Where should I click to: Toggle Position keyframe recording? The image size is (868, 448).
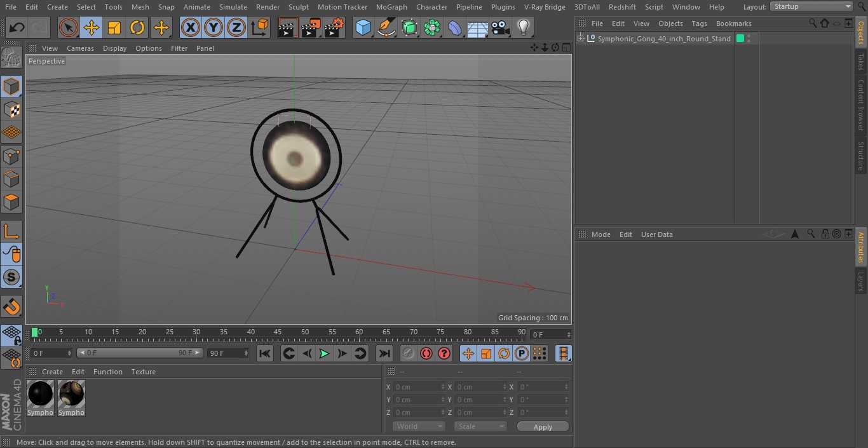tap(468, 353)
